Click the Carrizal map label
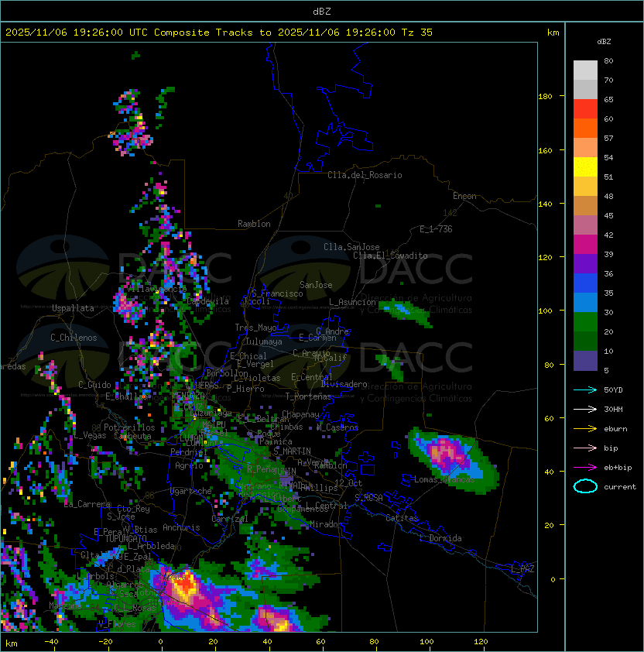644x652 pixels. tap(229, 519)
